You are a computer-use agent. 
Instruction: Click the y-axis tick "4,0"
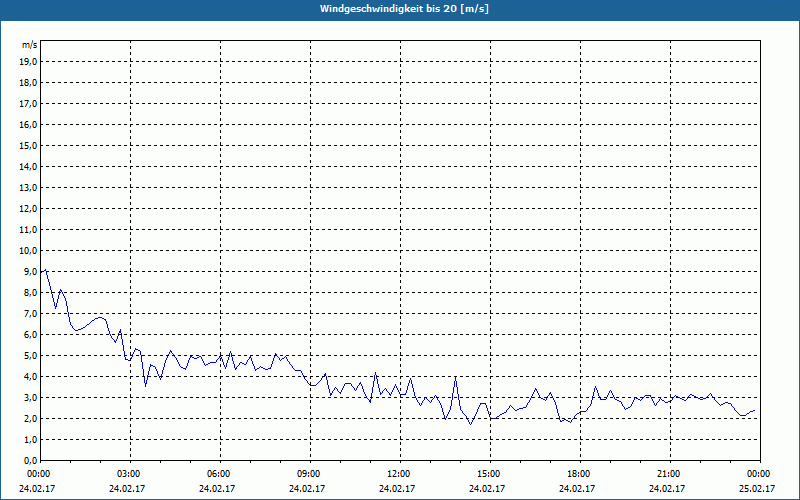pyautogui.click(x=30, y=377)
